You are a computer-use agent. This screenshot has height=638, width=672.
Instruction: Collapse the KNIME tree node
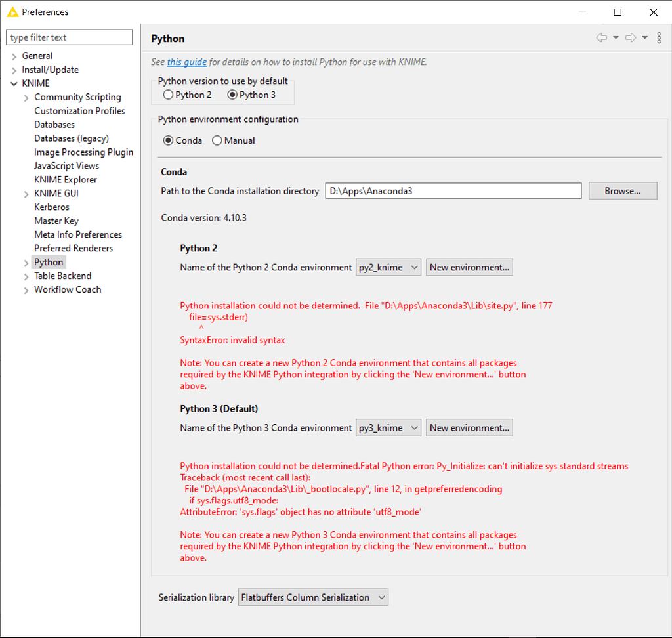tap(14, 84)
